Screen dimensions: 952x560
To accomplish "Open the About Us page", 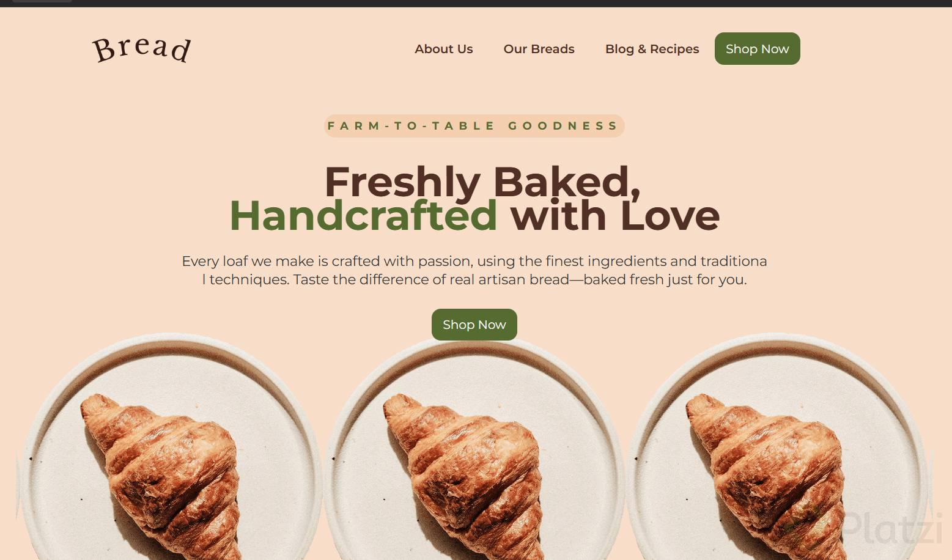I will pos(444,49).
